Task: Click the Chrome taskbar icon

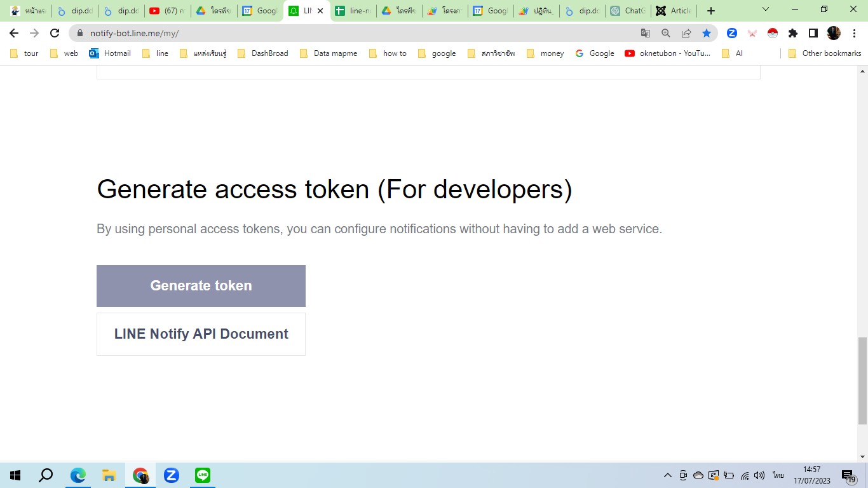Action: pyautogui.click(x=140, y=475)
